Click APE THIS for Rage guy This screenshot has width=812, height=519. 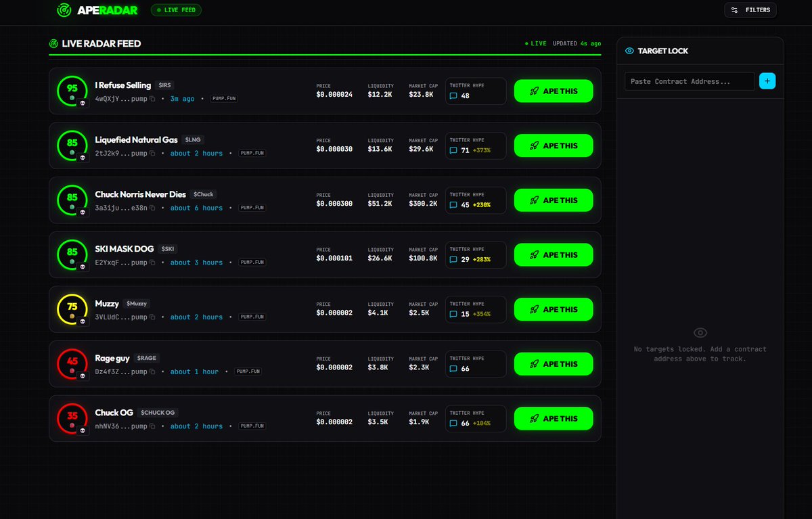pyautogui.click(x=554, y=364)
